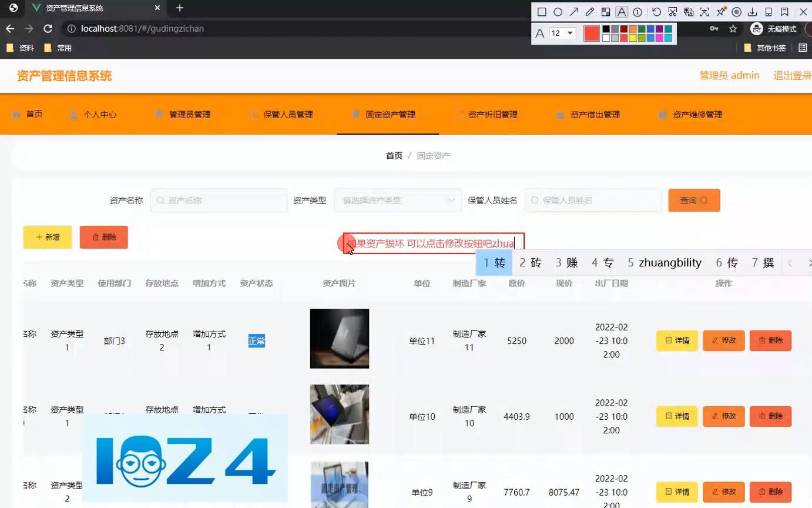Select the mosaic blur tool
Image resolution: width=812 pixels, height=508 pixels.
606,12
